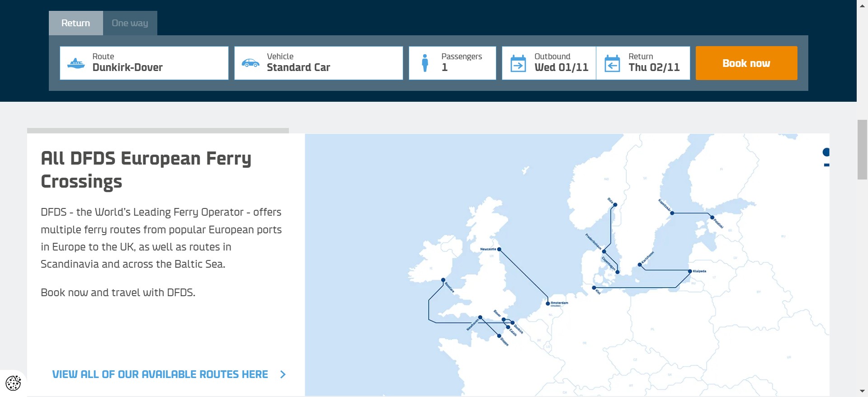Click the Klaipeda port marker on map
This screenshot has height=397, width=868.
pyautogui.click(x=690, y=271)
